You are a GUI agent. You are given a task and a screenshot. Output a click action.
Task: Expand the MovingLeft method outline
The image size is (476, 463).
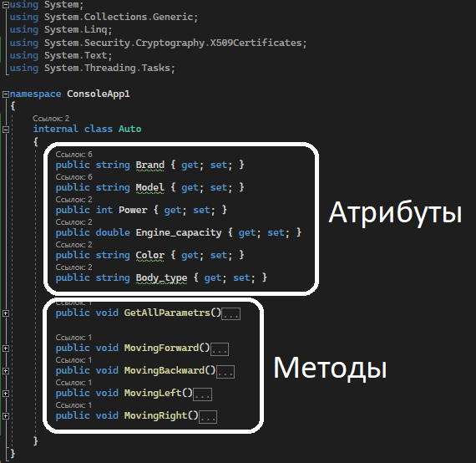click(x=6, y=394)
